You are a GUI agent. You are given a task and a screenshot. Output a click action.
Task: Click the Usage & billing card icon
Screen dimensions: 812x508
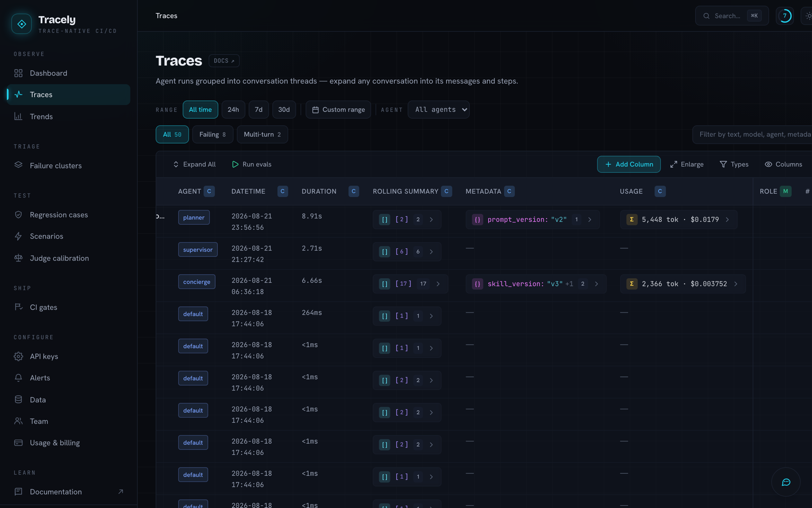(18, 443)
